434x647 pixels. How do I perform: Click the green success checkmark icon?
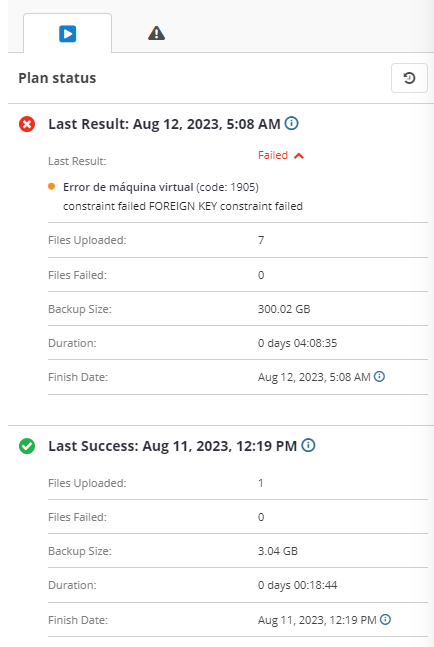click(27, 446)
